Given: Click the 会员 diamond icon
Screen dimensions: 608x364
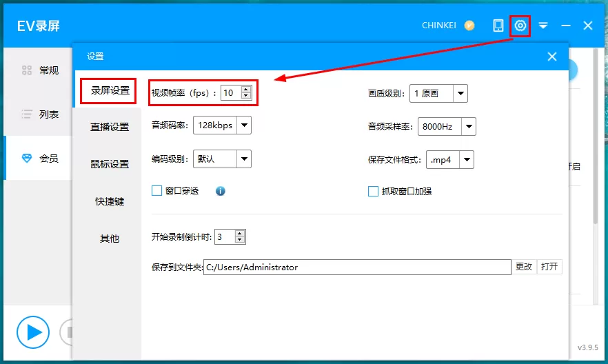Looking at the screenshot, I should (27, 158).
